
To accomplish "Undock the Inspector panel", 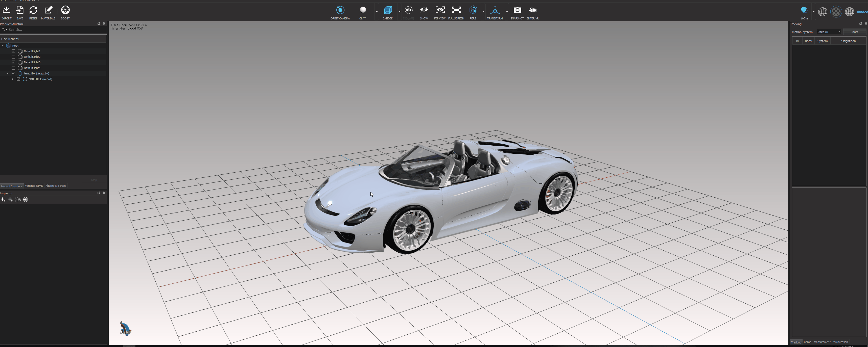I will tap(99, 193).
